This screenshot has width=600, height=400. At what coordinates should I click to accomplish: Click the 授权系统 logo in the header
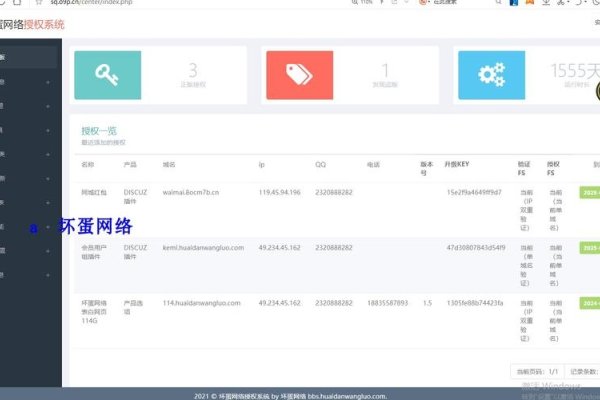(44, 24)
